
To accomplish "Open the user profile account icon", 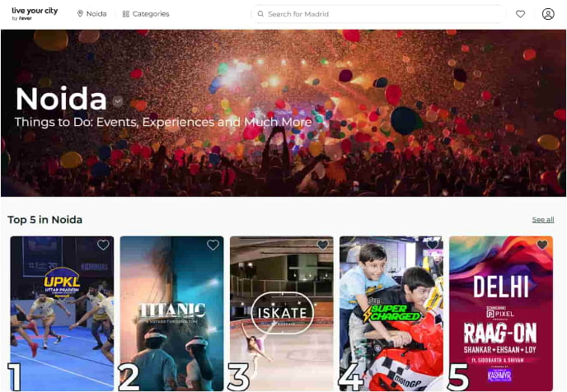I will pos(548,14).
